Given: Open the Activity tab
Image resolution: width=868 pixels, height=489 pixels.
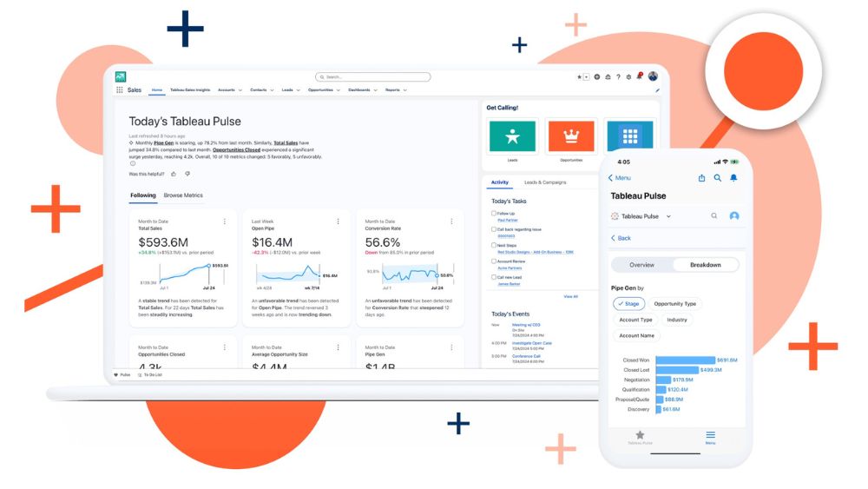Looking at the screenshot, I should point(500,182).
